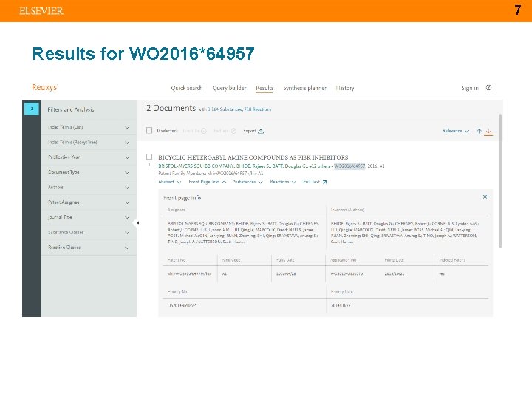Screen dimensions: 532x399
Task: Expand the Substances section
Action: [x=248, y=182]
